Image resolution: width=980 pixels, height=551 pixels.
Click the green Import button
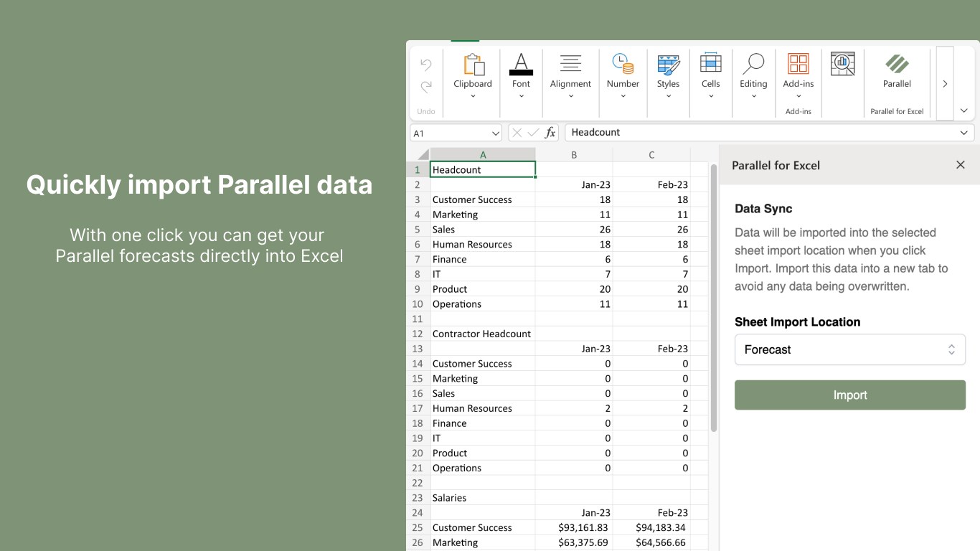(x=850, y=395)
